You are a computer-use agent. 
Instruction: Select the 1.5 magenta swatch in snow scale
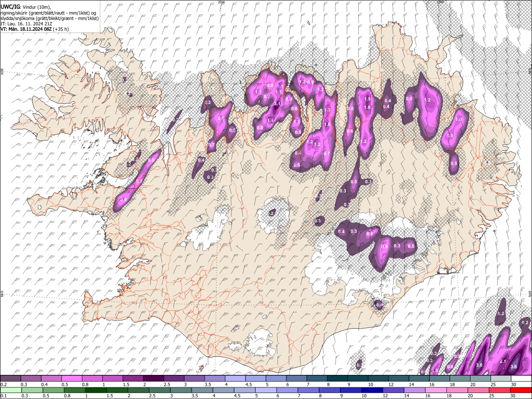133,379
